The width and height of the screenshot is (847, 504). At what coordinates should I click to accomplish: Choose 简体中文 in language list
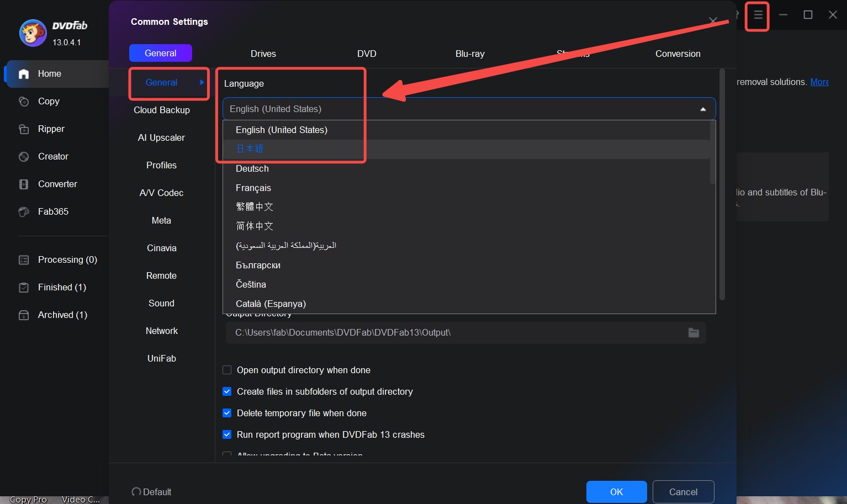(x=466, y=226)
